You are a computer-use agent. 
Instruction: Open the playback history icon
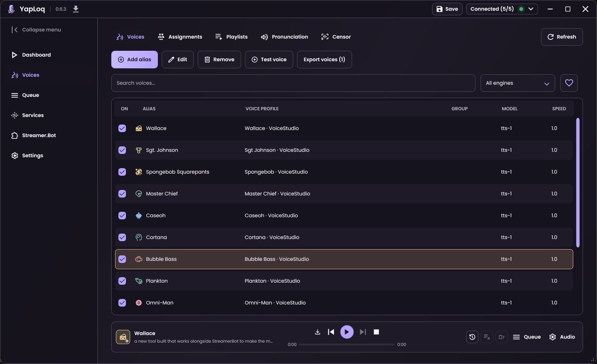pyautogui.click(x=472, y=337)
